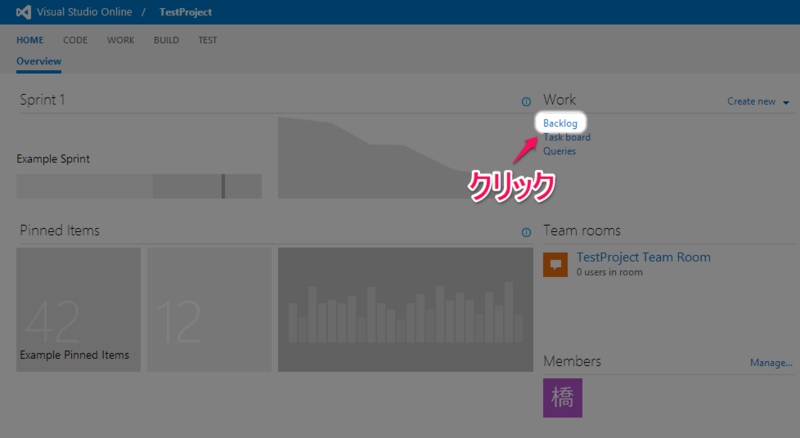The image size is (800, 438).
Task: Click the Example Sprint capacity bar
Action: pyautogui.click(x=139, y=186)
